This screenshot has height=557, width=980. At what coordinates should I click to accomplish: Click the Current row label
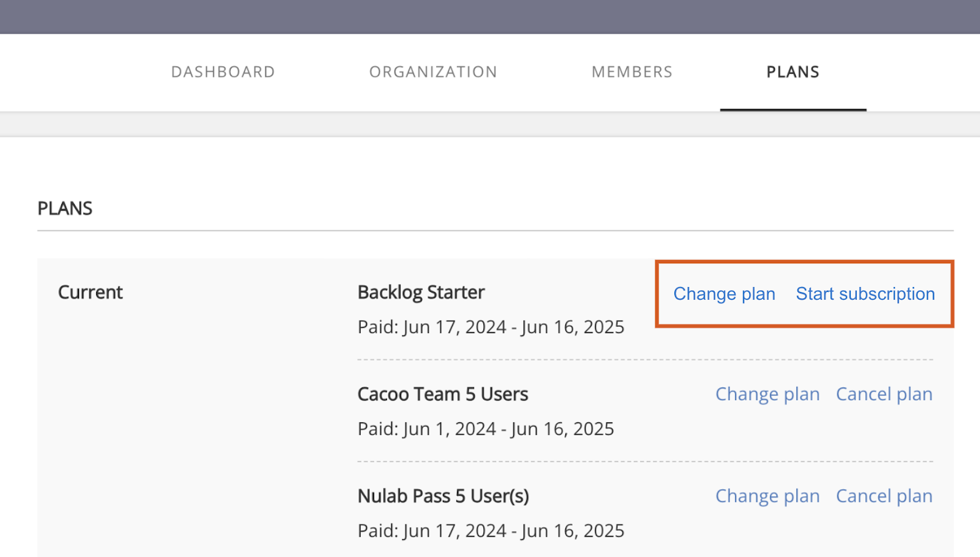[x=91, y=293]
